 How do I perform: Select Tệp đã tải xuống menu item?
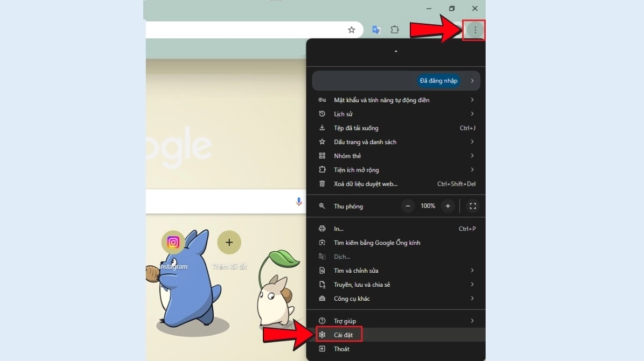396,128
